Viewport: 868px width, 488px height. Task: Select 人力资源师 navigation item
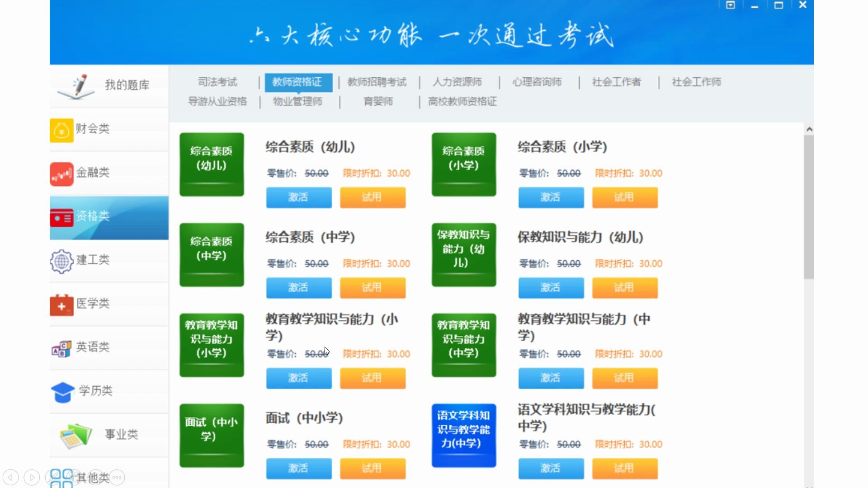point(457,82)
